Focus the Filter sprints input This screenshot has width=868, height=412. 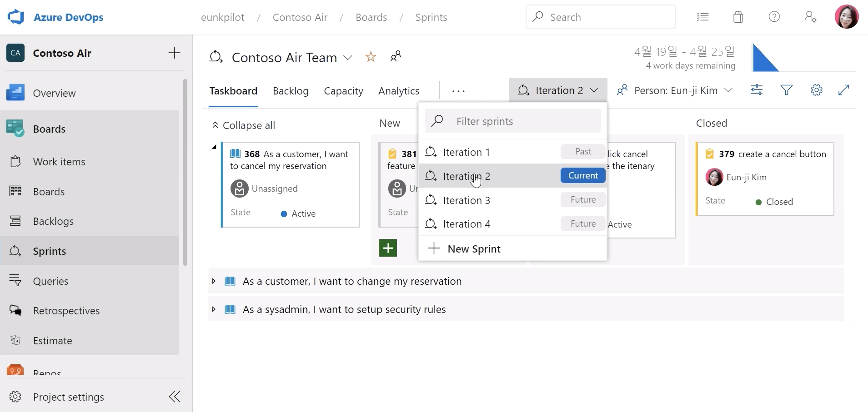pyautogui.click(x=513, y=121)
